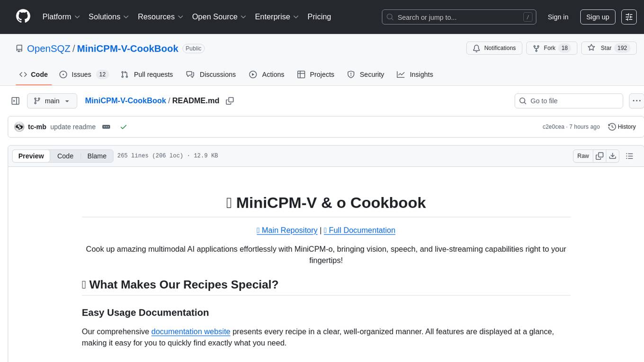This screenshot has height=362, width=644.
Task: Click the History clock button
Action: [622, 127]
